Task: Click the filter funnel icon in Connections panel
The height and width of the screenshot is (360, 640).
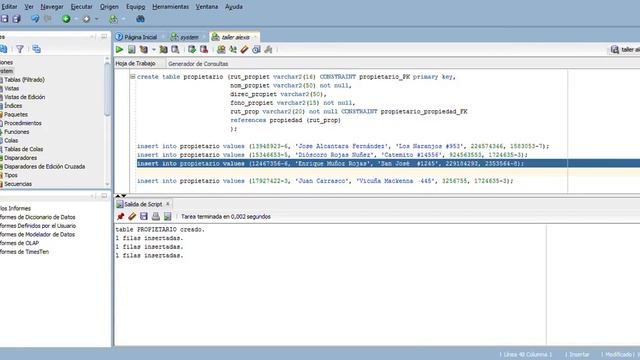Action: point(20,49)
